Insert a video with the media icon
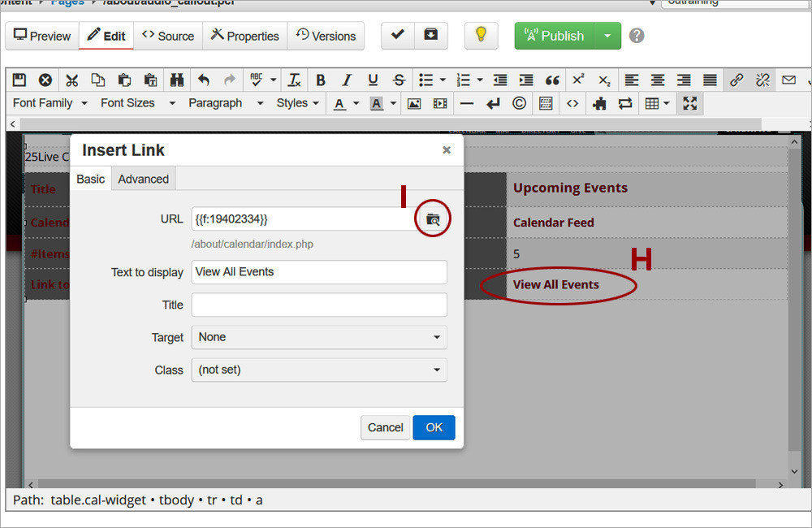The width and height of the screenshot is (812, 528). point(440,104)
